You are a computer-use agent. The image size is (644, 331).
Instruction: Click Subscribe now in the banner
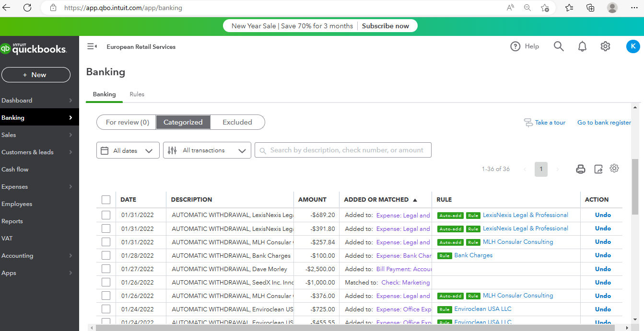click(x=386, y=26)
